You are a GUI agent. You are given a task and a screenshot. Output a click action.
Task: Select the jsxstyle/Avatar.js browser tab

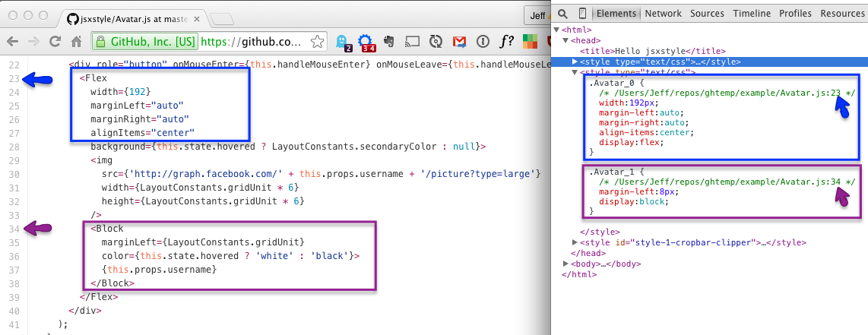click(x=133, y=17)
